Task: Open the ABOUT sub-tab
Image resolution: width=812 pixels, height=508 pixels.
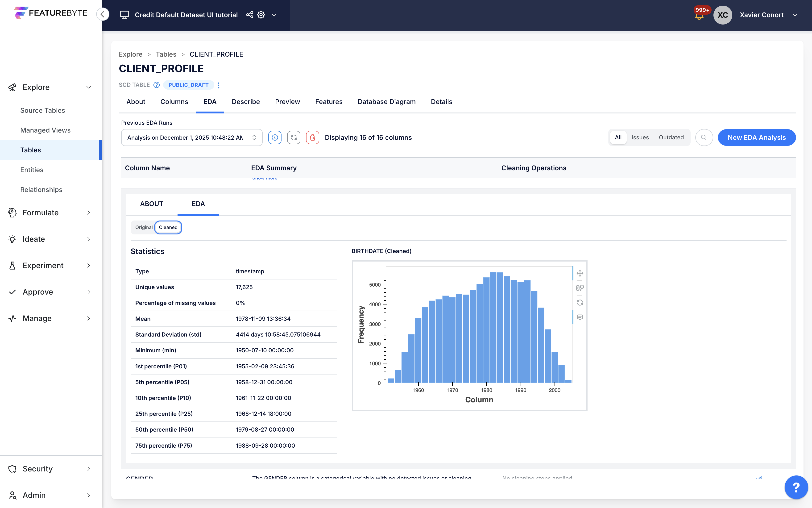Action: pyautogui.click(x=151, y=204)
